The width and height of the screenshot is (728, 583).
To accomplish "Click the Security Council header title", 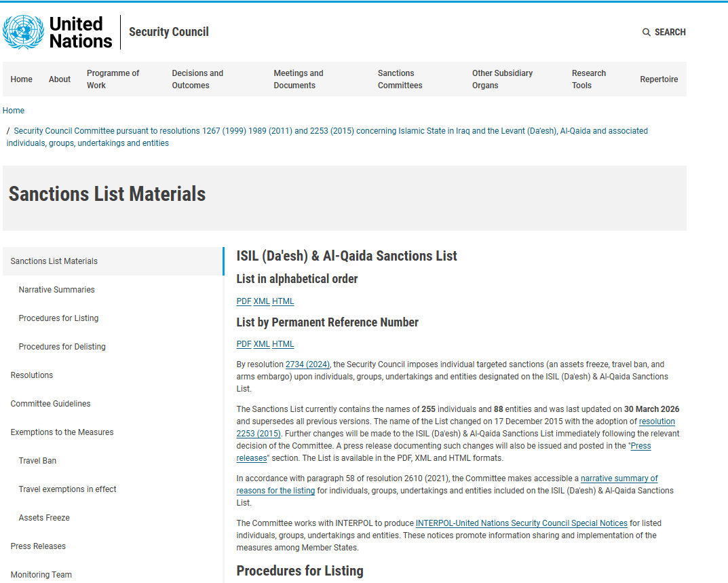I will click(x=168, y=32).
